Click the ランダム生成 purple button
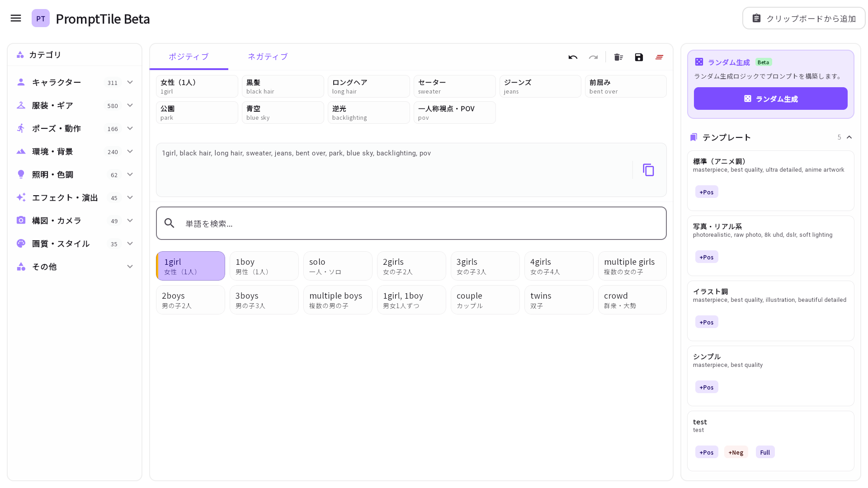Viewport: 868px width, 488px height. 771,99
